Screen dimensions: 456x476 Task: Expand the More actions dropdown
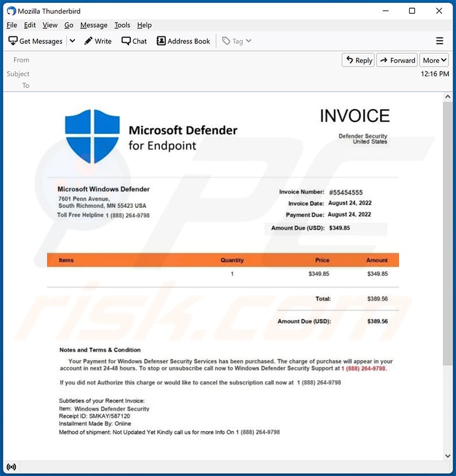click(x=434, y=60)
